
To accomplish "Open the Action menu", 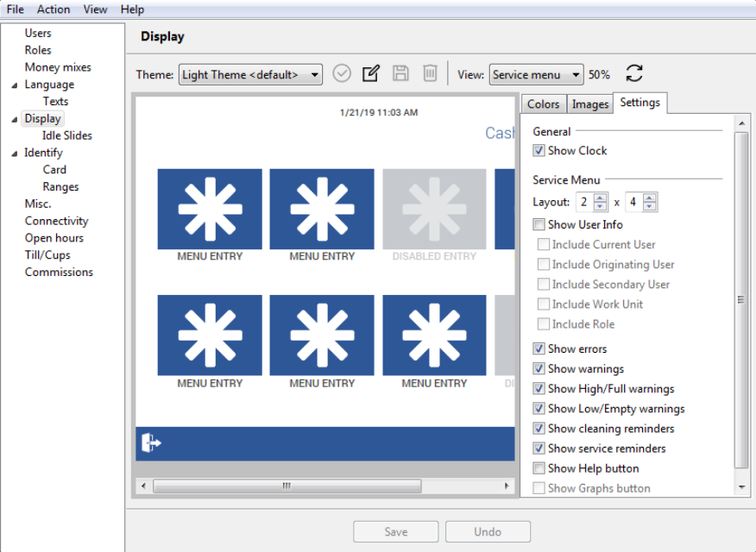I will 54,9.
